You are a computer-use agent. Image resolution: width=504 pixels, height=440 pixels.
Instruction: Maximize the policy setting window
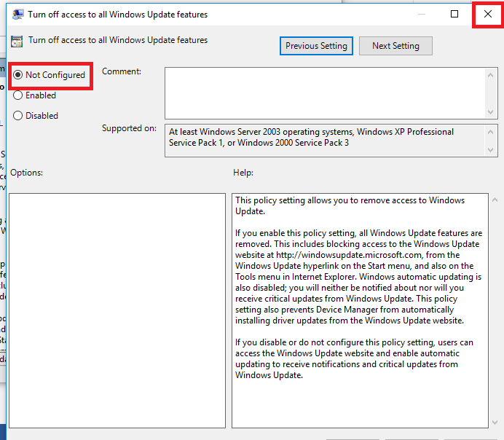454,15
